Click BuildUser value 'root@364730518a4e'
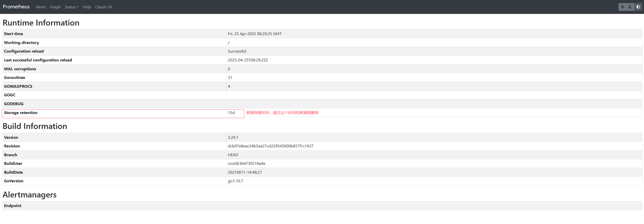 tap(247, 164)
